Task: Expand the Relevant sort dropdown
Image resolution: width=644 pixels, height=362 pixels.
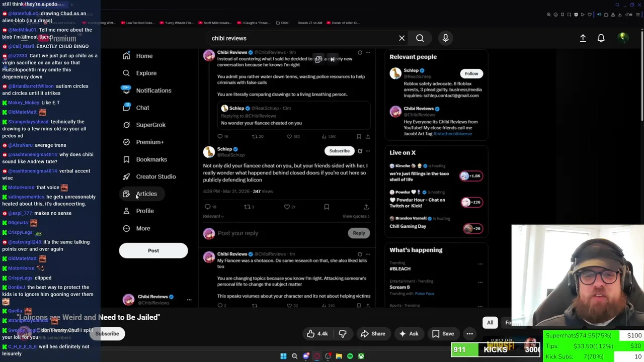Action: [x=213, y=216]
